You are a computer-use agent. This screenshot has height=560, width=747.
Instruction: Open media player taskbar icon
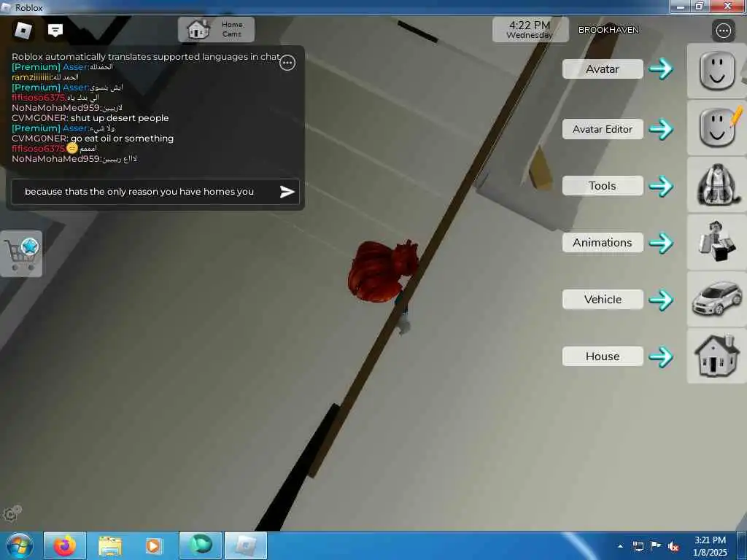(153, 546)
